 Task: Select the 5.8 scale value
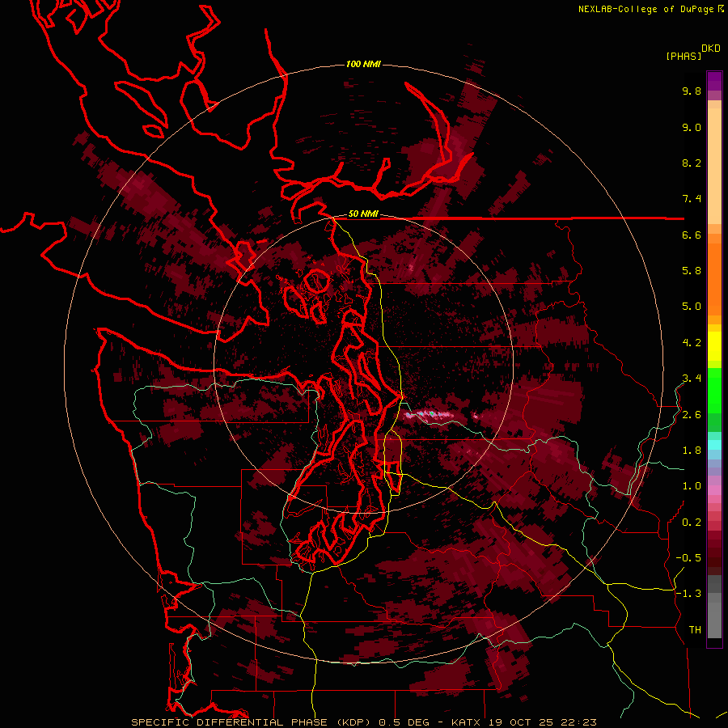692,271
